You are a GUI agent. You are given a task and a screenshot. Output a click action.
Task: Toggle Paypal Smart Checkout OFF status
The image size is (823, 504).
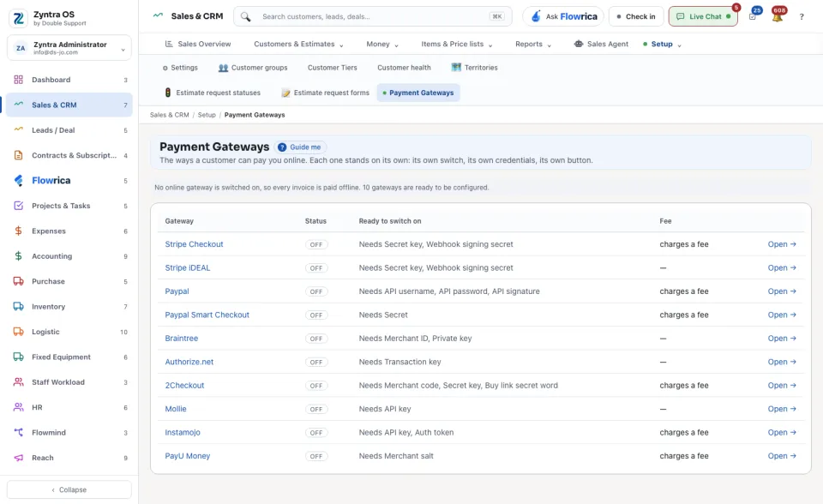(316, 315)
